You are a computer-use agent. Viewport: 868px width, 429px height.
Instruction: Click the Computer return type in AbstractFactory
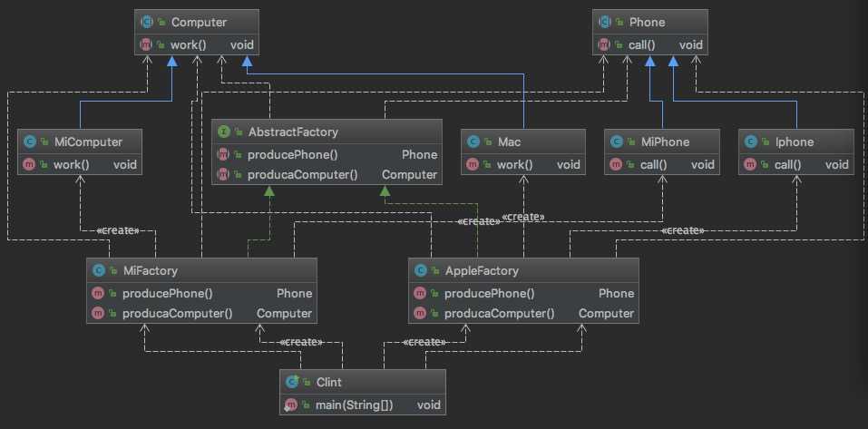(410, 175)
